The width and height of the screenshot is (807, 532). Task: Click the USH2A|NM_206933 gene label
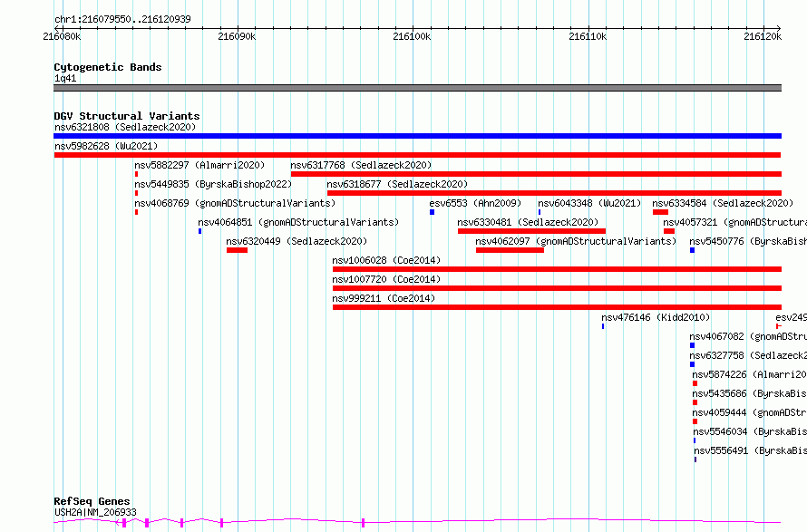click(96, 512)
